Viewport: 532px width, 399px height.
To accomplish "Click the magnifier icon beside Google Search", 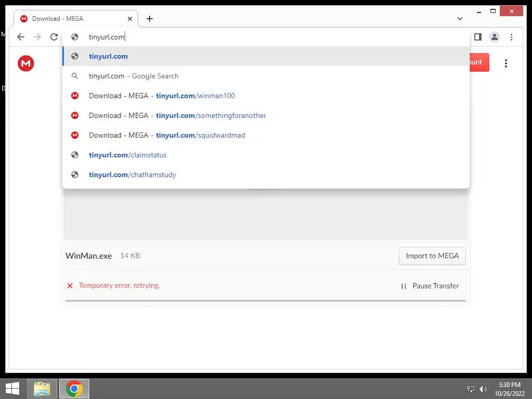I will tap(75, 76).
